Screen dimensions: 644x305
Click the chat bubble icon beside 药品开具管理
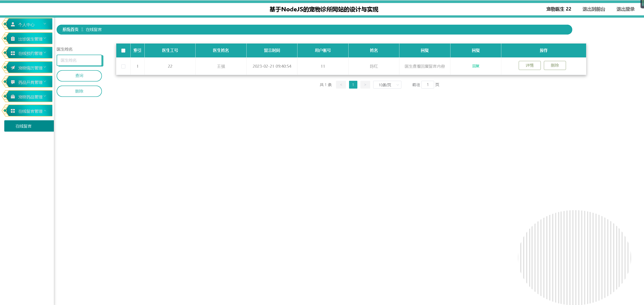13,82
